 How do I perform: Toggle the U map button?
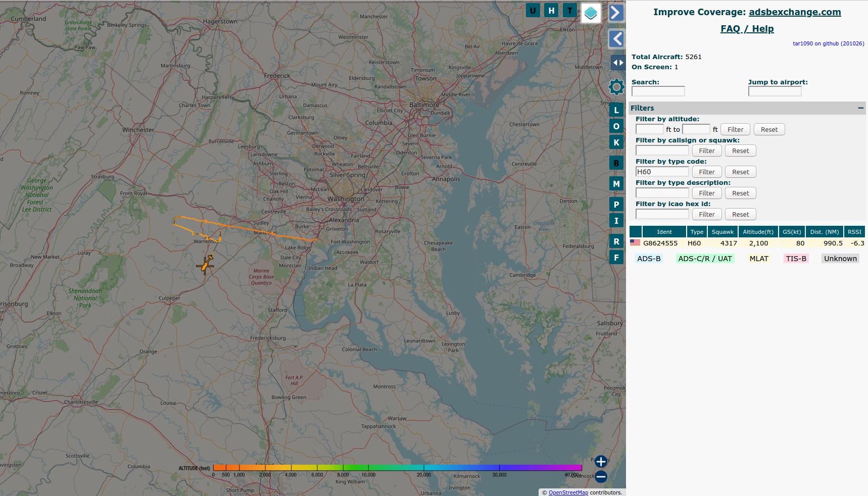[x=533, y=10]
